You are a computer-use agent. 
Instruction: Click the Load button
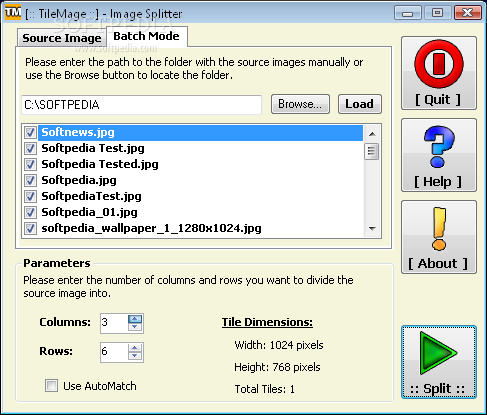click(360, 104)
